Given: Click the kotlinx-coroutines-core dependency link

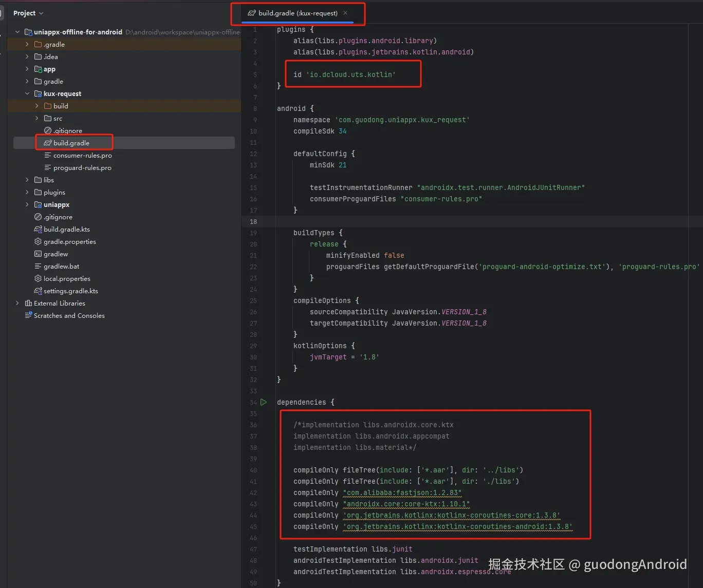Looking at the screenshot, I should pyautogui.click(x=451, y=515).
